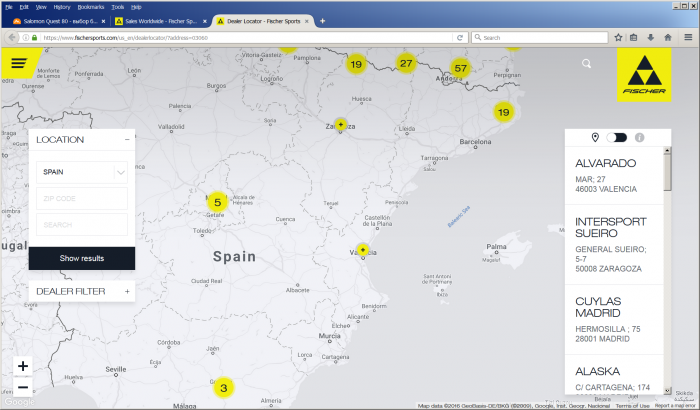Open the Tools menu
Screen dimensions: 700x410
[x=117, y=7]
